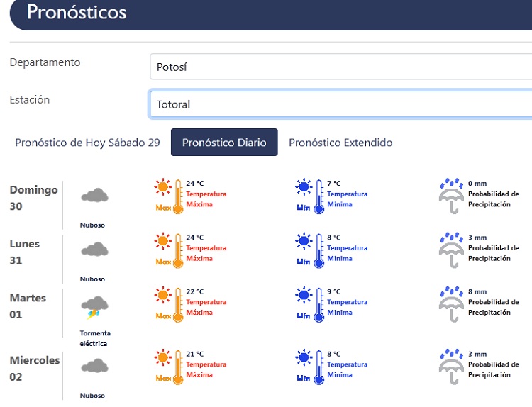
Task: Click the Pronósticos header title
Action: point(77,12)
